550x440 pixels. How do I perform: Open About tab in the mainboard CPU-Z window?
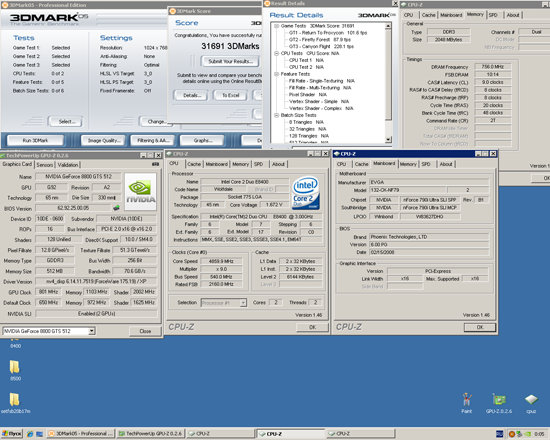coord(446,164)
